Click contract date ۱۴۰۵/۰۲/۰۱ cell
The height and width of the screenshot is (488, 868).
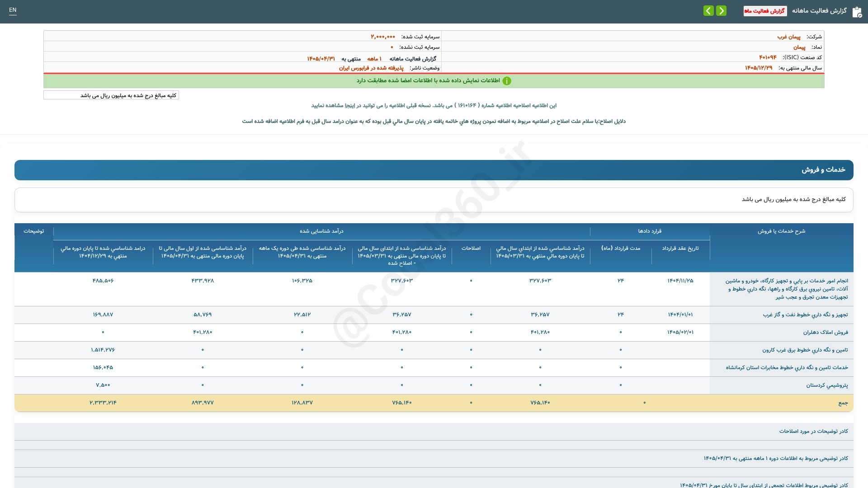[680, 332]
